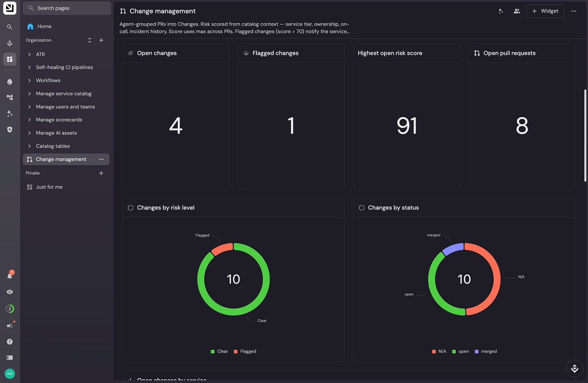Open the announcements megaphone icon
This screenshot has height=383, width=588.
(x=10, y=325)
